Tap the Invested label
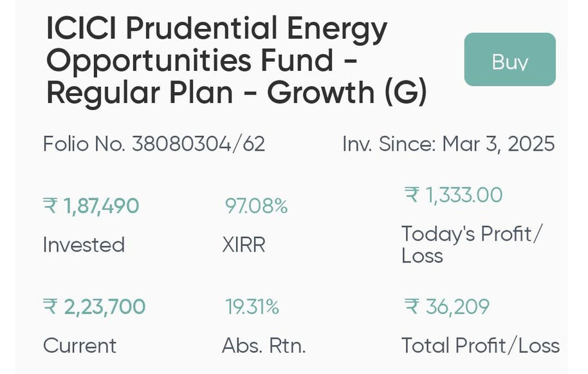The image size is (588, 374). (x=84, y=245)
